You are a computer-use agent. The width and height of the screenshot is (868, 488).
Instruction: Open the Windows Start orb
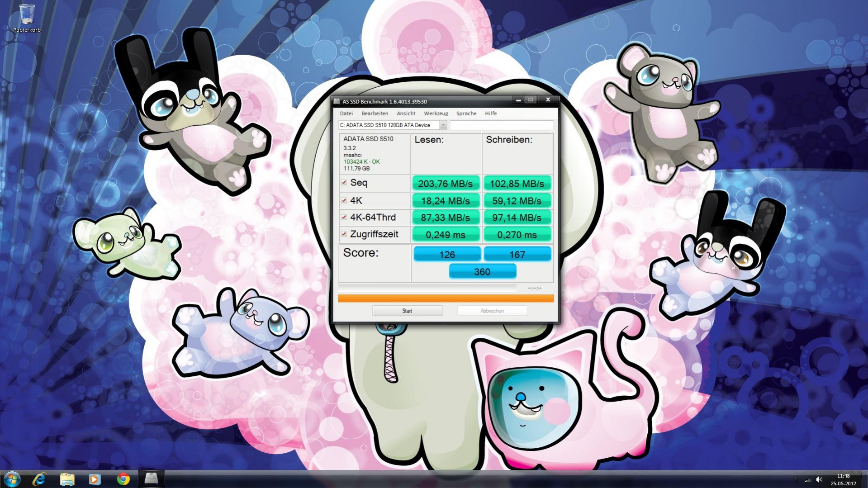coord(11,479)
